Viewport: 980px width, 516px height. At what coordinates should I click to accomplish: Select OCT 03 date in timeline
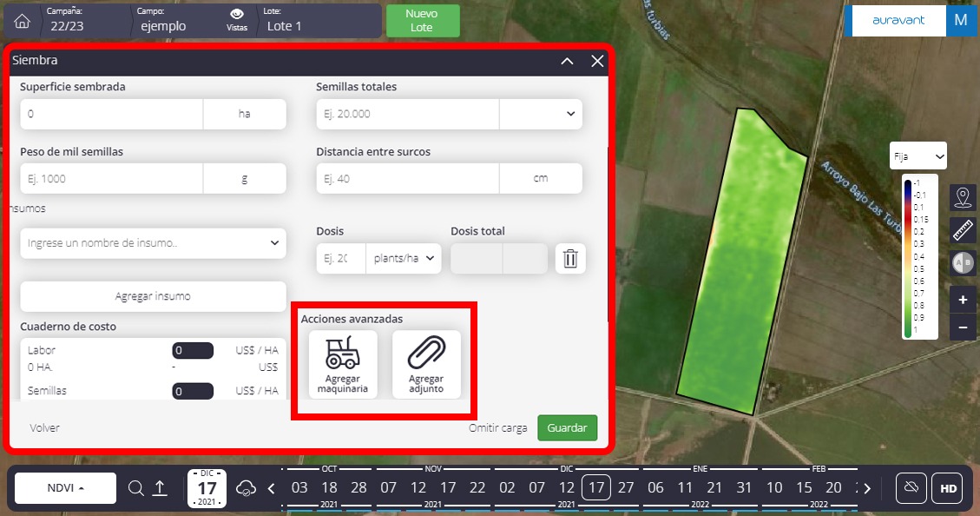point(299,488)
